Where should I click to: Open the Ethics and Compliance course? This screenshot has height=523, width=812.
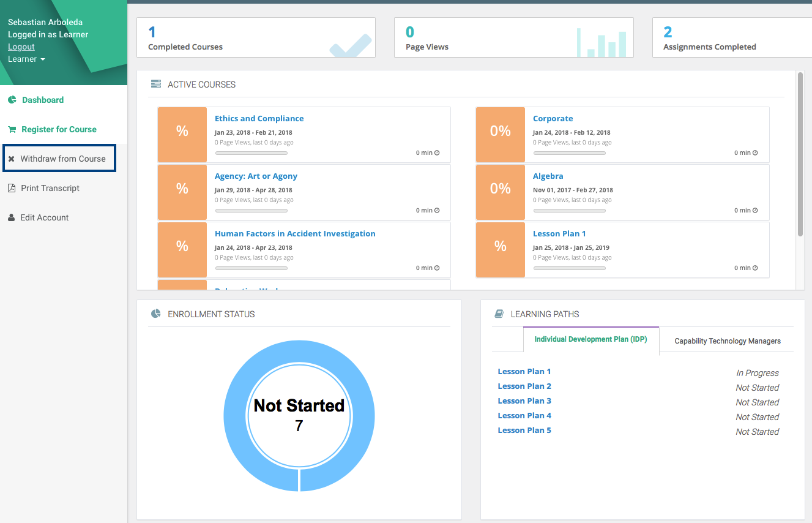point(259,118)
